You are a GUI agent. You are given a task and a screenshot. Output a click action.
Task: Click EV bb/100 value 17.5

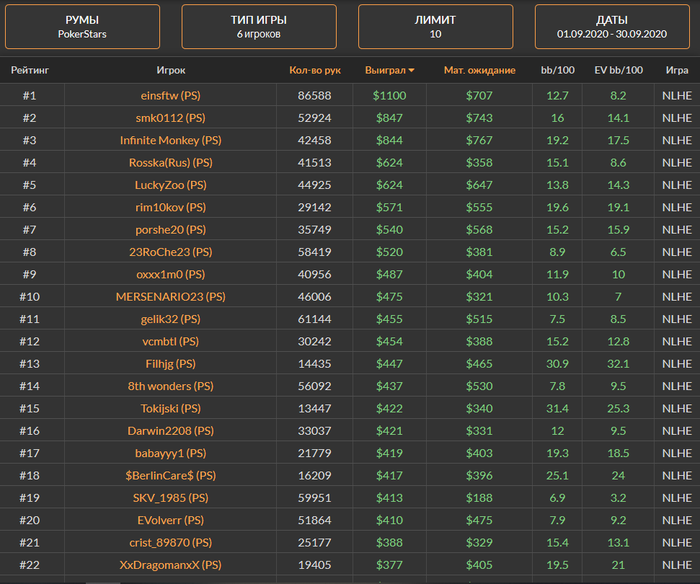[618, 140]
